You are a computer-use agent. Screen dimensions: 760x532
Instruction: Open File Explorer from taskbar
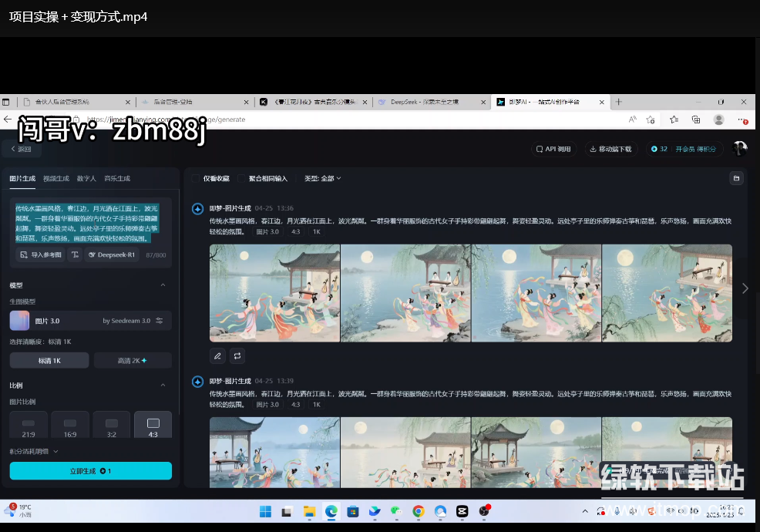pyautogui.click(x=309, y=511)
